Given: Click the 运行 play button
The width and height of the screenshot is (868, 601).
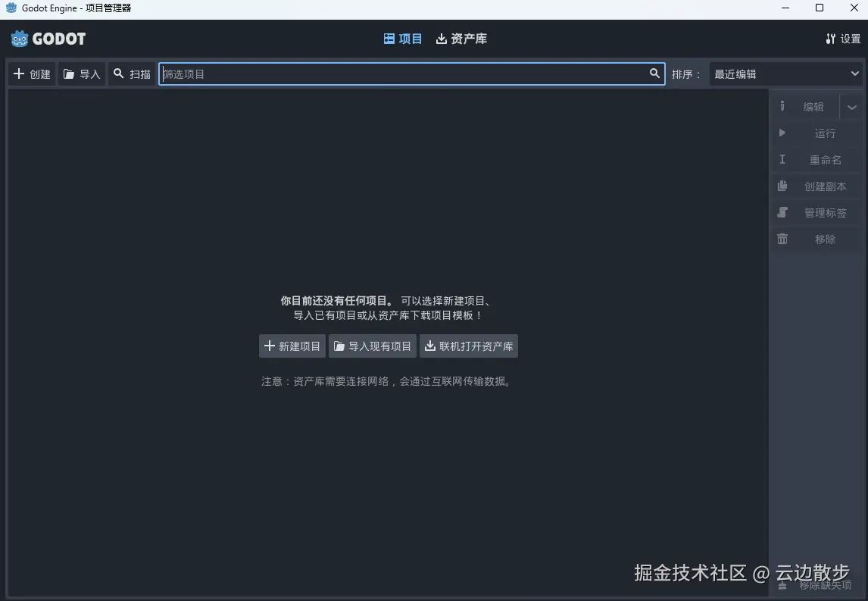Looking at the screenshot, I should tap(817, 133).
